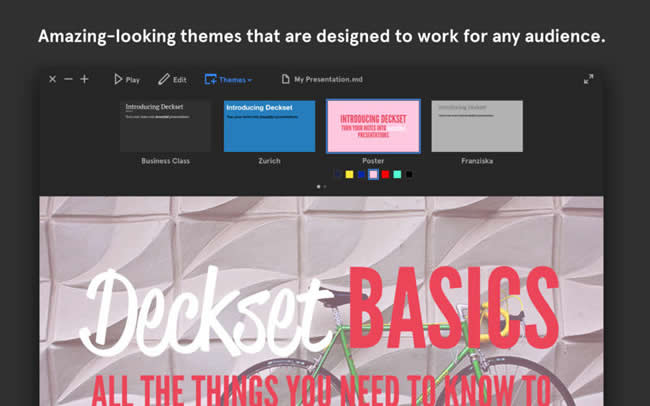The width and height of the screenshot is (650, 406).
Task: Choose the red color swatch
Action: tap(386, 175)
